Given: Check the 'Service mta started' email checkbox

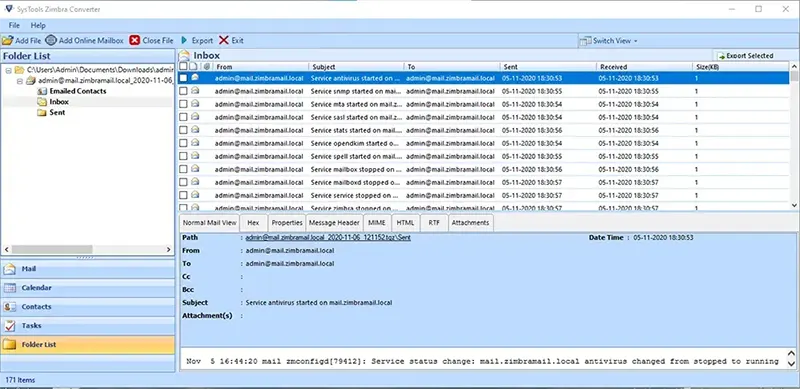Looking at the screenshot, I should (183, 104).
